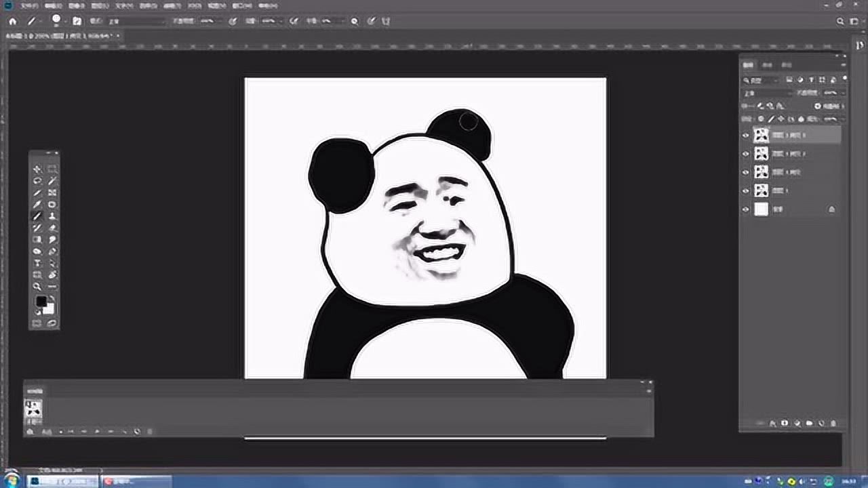Click the Home icon in options bar
Image resolution: width=868 pixels, height=488 pixels.
click(x=13, y=21)
